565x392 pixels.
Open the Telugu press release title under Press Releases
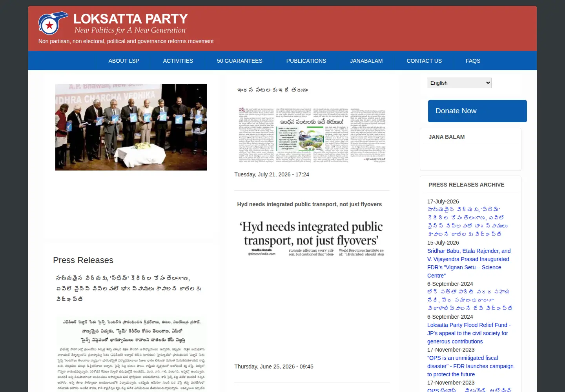point(129,288)
